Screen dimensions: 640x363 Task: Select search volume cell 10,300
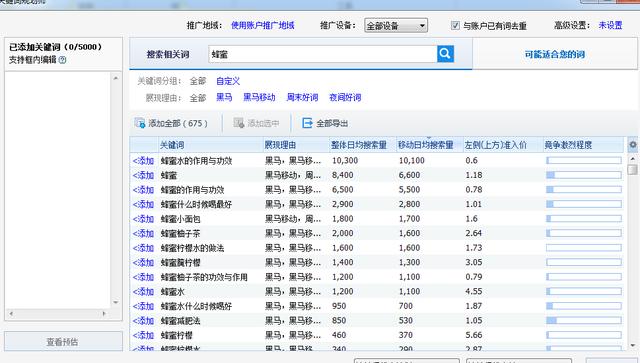pos(345,160)
